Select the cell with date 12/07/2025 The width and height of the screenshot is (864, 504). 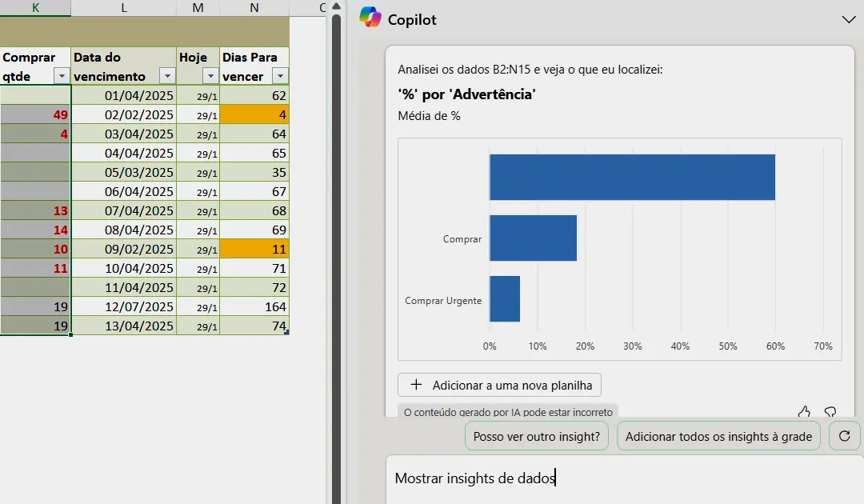pyautogui.click(x=124, y=307)
